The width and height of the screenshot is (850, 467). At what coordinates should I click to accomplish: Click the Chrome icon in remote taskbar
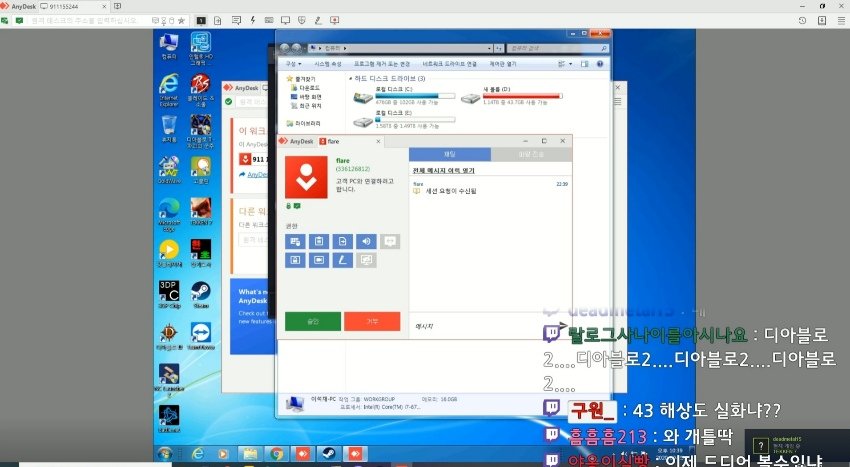(276, 454)
